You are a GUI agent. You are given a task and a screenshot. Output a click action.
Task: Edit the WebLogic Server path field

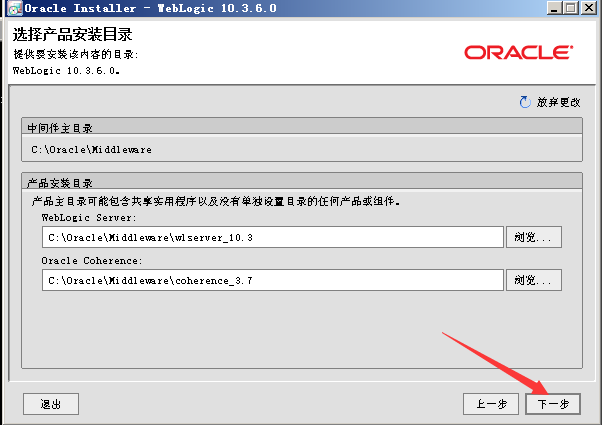pyautogui.click(x=273, y=237)
